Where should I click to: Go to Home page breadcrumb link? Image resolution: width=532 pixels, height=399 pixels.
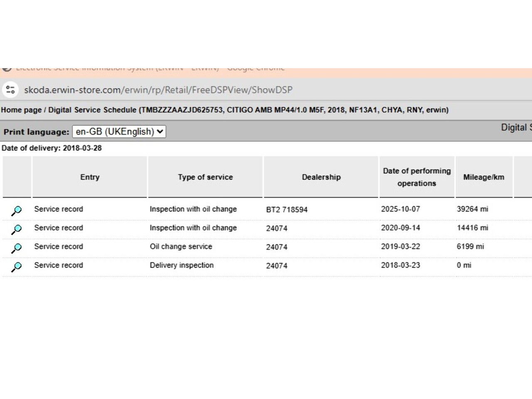coord(21,110)
